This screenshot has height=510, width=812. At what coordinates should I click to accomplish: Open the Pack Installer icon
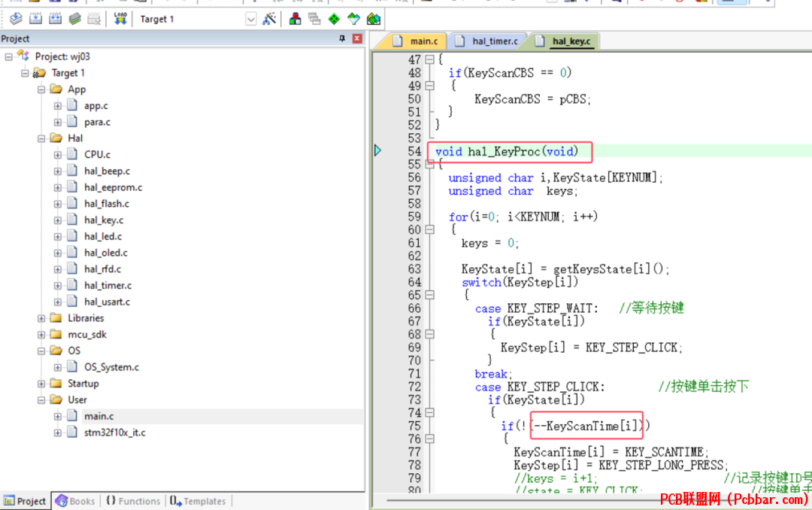pyautogui.click(x=374, y=19)
